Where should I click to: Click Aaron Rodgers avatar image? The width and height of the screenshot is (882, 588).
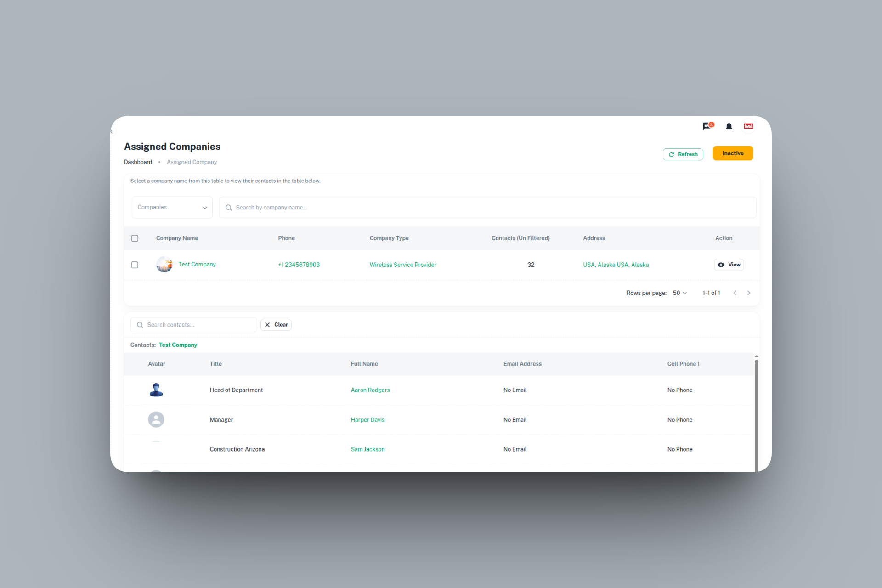(156, 390)
